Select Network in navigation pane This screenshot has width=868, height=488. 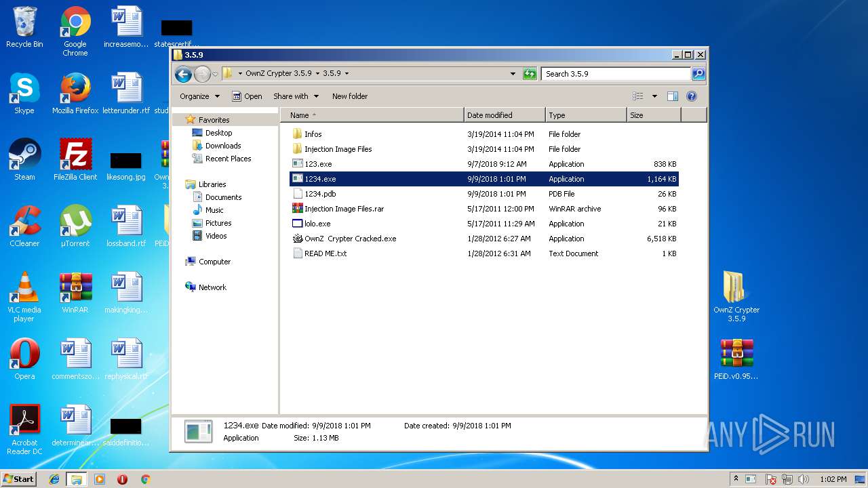point(212,287)
